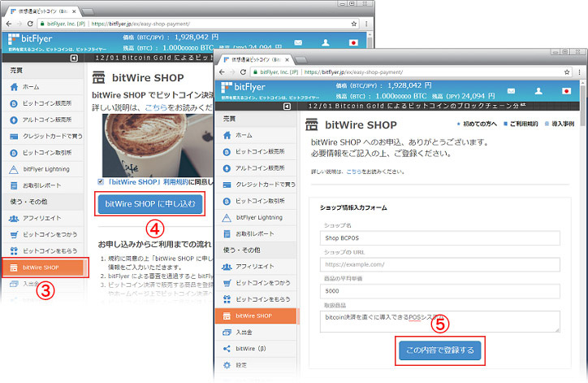Select bitWire SHOP in rear window sidebar
This screenshot has width=588, height=383.
click(45, 268)
